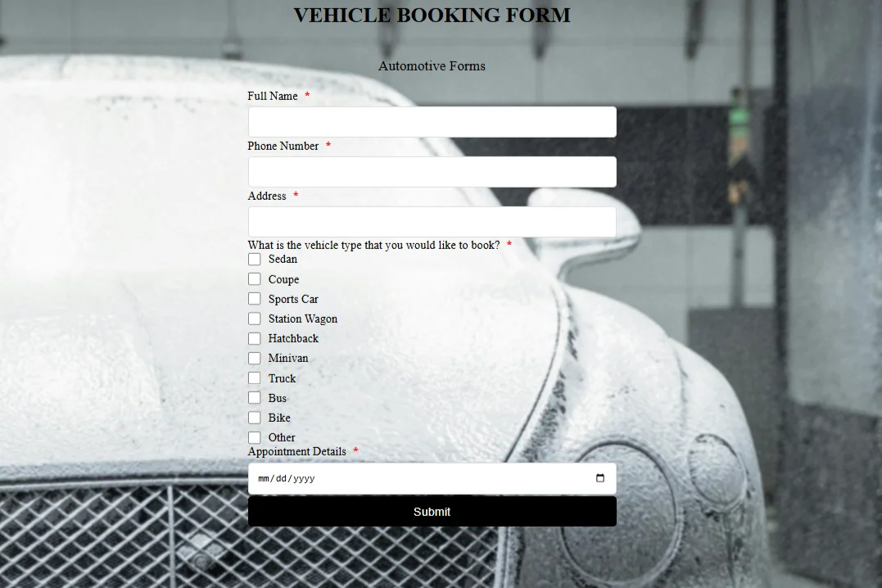Click the Vehicle Booking Form title
882x588 pixels.
click(432, 15)
